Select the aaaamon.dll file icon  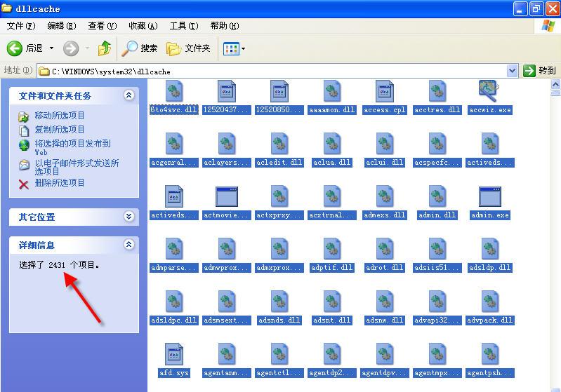pyautogui.click(x=332, y=91)
